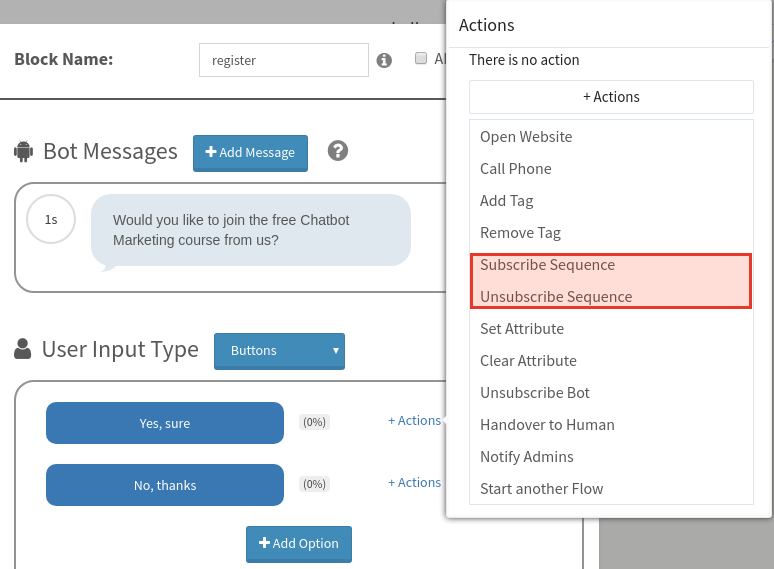Viewport: 774px width, 569px height.
Task: Open the Buttons input type dropdown
Action: click(x=279, y=351)
